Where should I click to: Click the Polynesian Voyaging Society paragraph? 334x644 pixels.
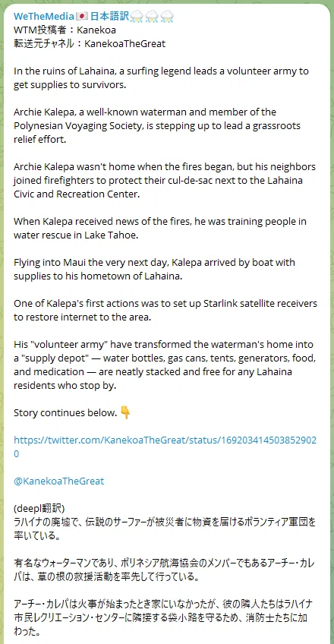157,125
